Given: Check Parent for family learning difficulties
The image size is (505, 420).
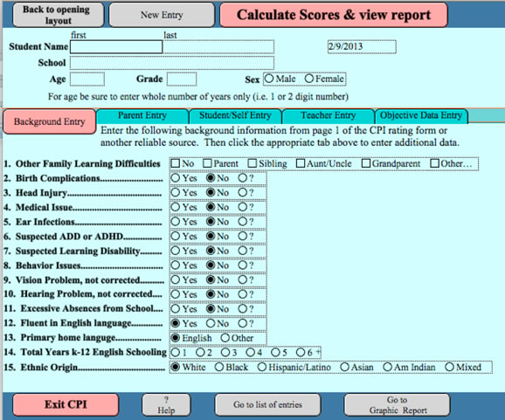Looking at the screenshot, I should (x=207, y=163).
